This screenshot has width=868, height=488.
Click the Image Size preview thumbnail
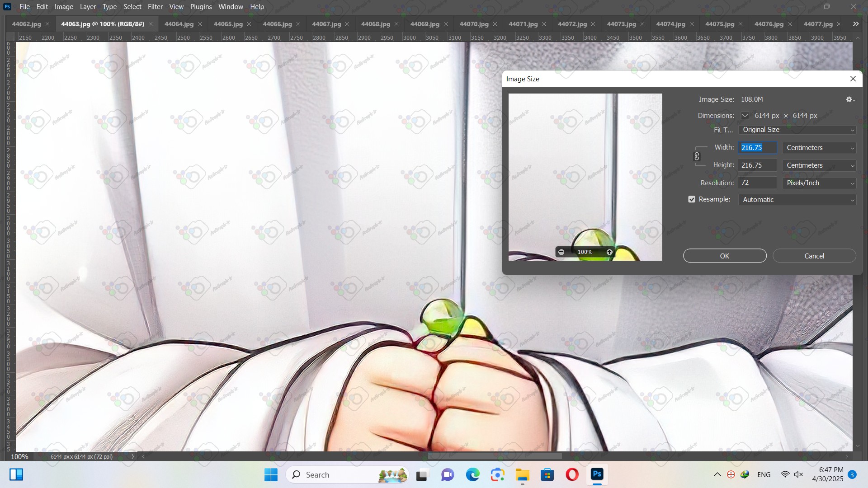585,177
